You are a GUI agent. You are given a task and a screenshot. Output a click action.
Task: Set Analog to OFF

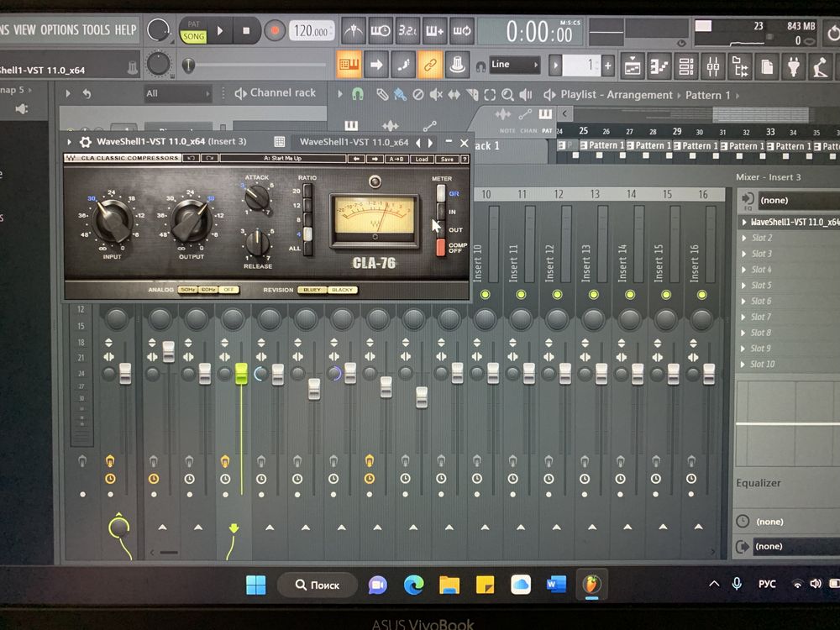(228, 290)
